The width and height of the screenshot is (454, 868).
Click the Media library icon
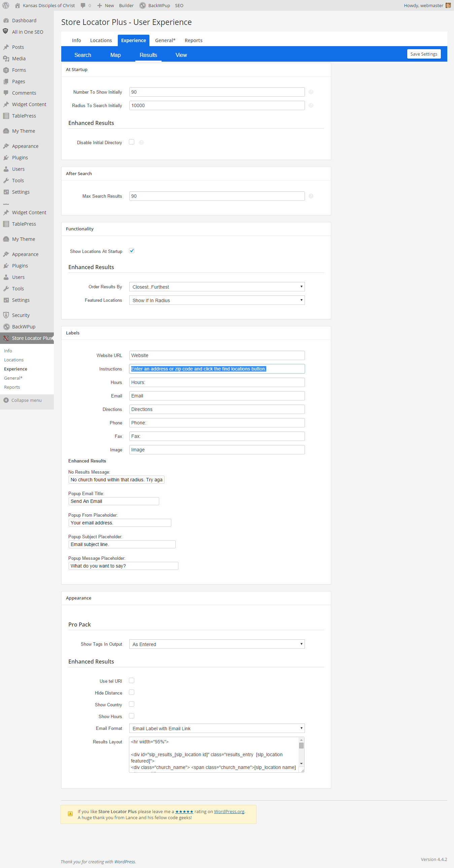coord(6,59)
